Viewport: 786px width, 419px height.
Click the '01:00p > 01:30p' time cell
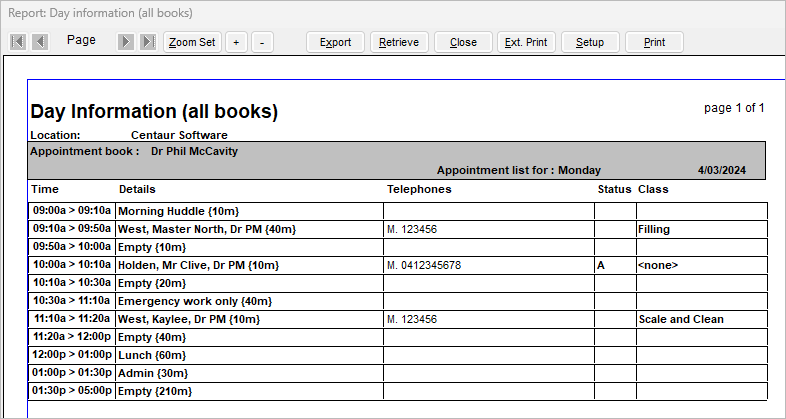tap(72, 373)
